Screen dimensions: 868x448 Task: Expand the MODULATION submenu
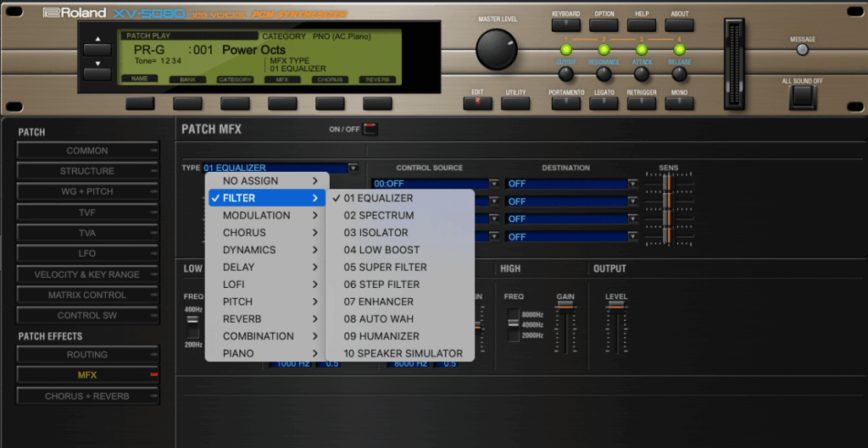267,215
